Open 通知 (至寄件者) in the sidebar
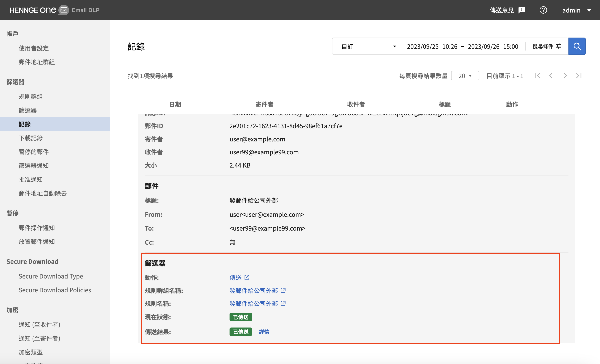Viewport: 600px width, 364px height. 40,339
